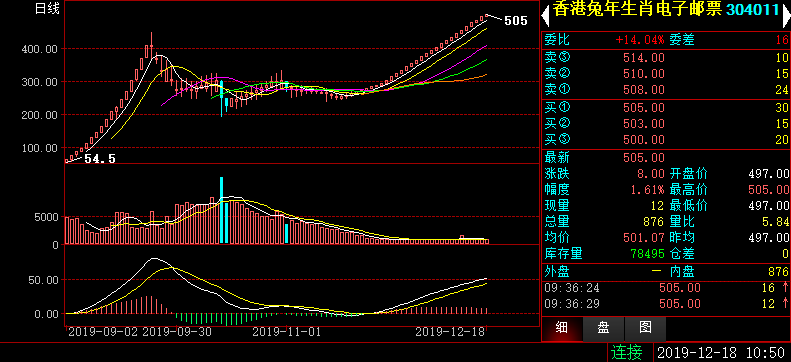Select the 买① price 505.00
This screenshot has height=362, width=791.
coord(644,107)
